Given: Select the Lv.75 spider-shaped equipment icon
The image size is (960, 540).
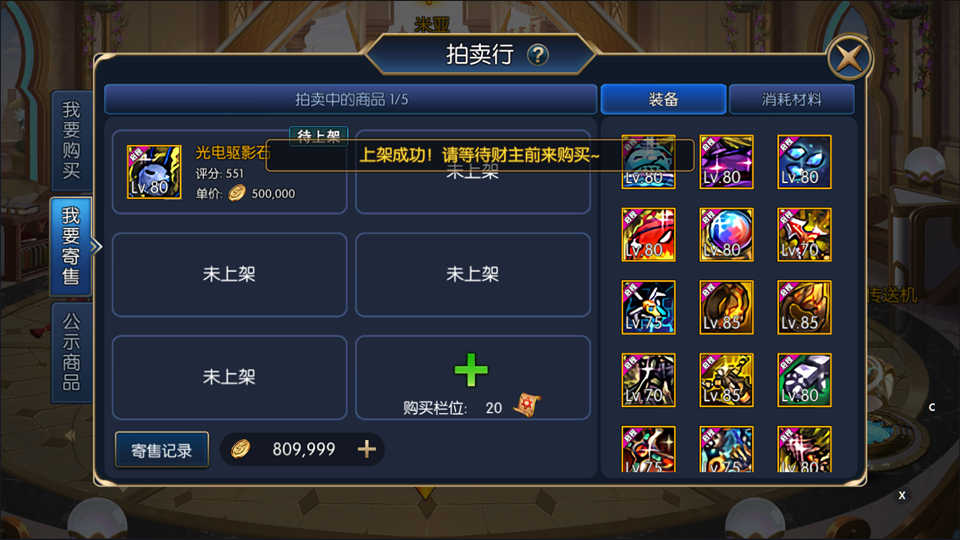Looking at the screenshot, I should (x=648, y=307).
